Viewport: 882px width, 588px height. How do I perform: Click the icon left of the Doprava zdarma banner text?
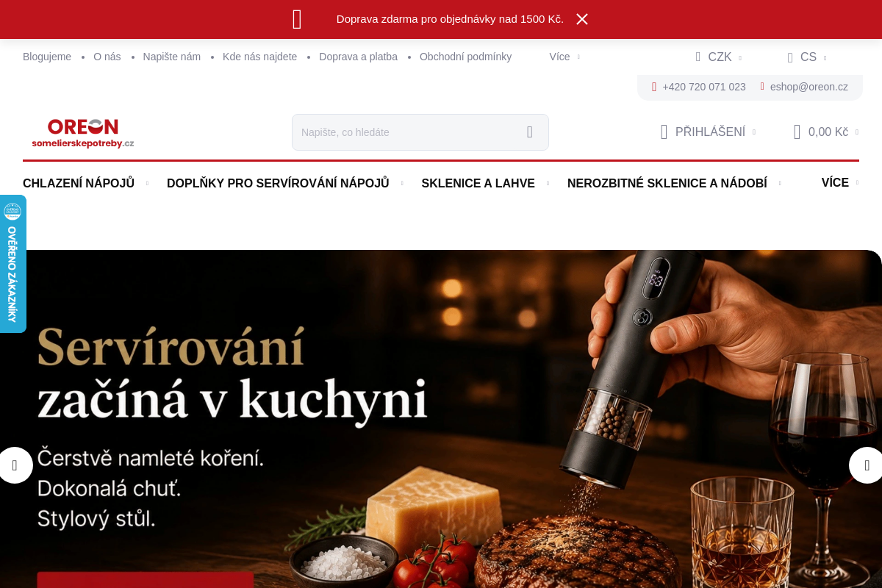(x=297, y=19)
